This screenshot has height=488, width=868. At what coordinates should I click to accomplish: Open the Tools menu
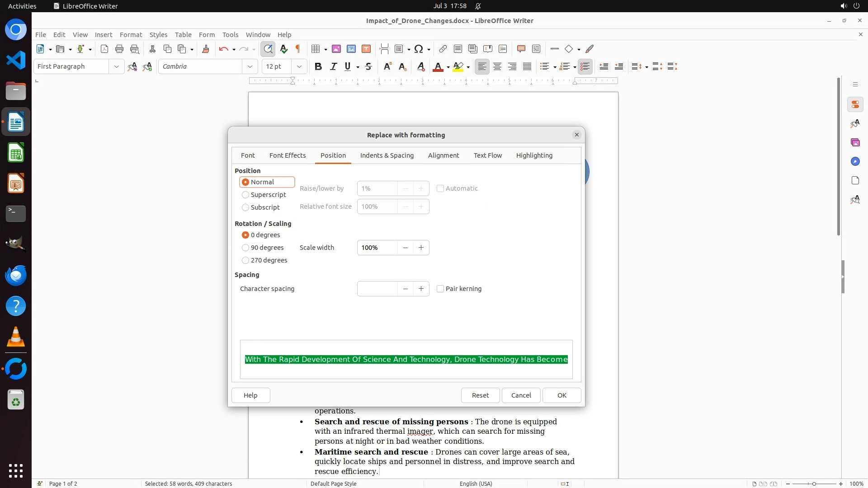point(230,35)
